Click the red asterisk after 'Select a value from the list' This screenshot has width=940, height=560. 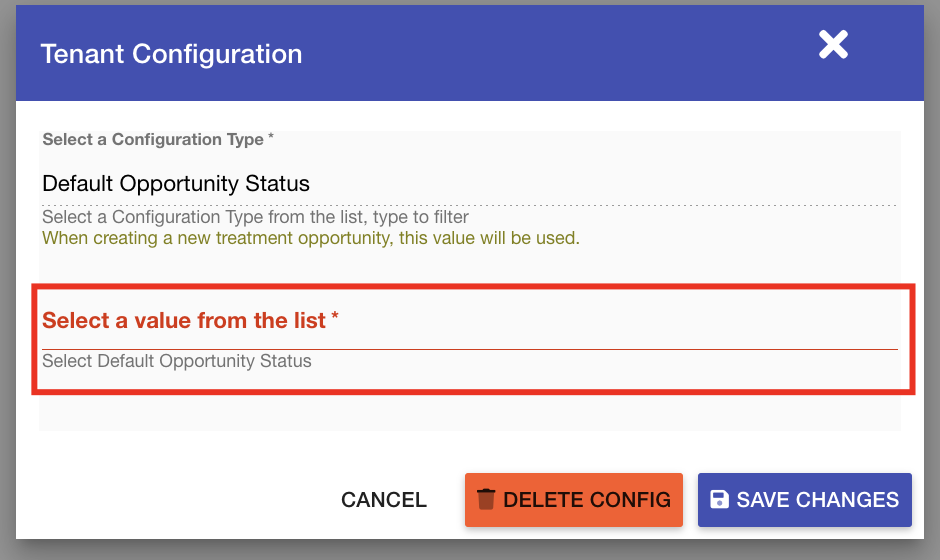[335, 318]
